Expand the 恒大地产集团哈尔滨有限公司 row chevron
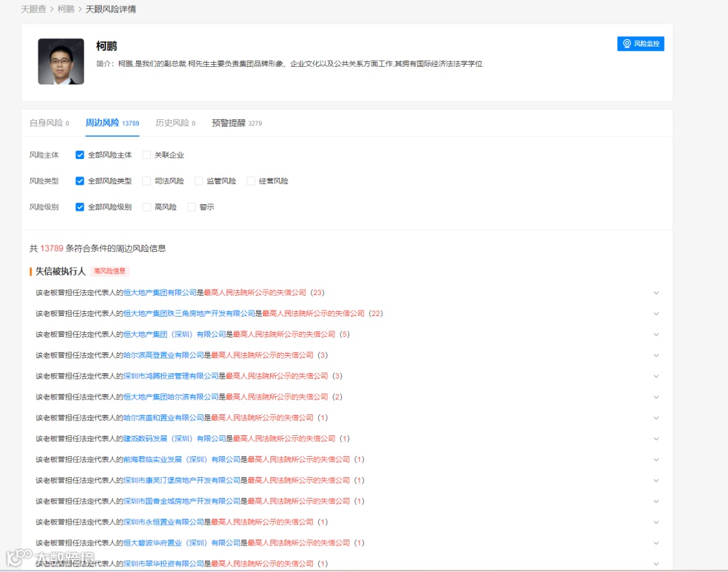This screenshot has width=728, height=572. [x=656, y=397]
